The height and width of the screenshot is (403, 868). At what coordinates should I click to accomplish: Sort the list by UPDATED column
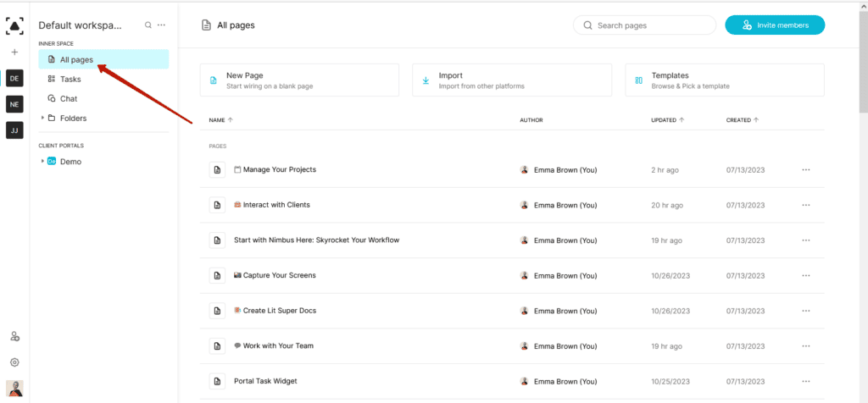pyautogui.click(x=666, y=120)
